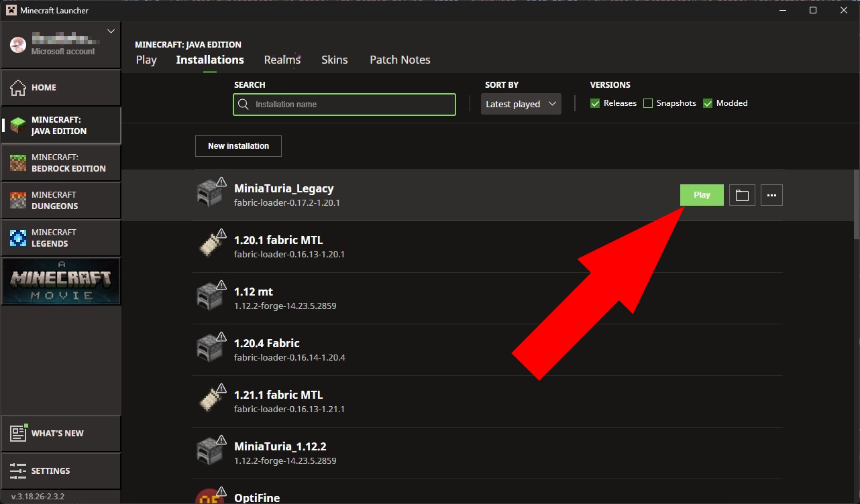The width and height of the screenshot is (860, 504).
Task: Select the 1.12 mt installation name
Action: (x=254, y=292)
